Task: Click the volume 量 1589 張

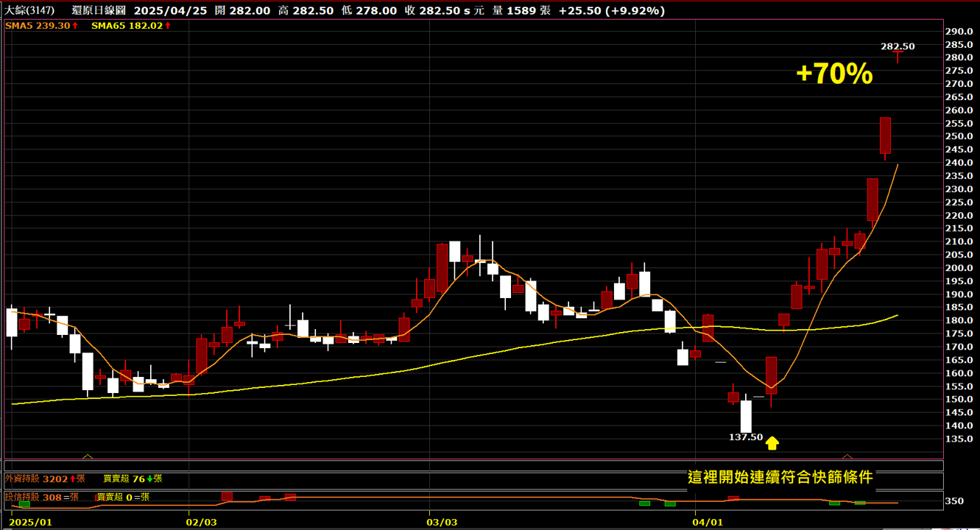Action: click(520, 10)
